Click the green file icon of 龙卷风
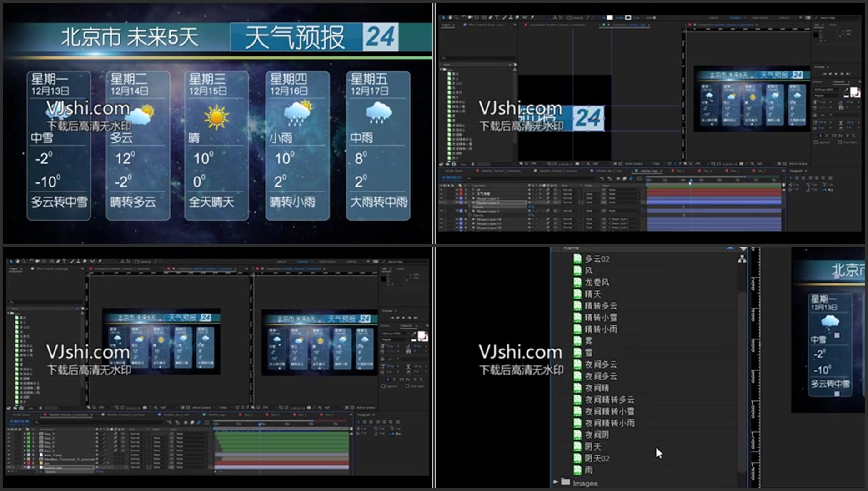Screen dimensions: 868x491 (x=577, y=282)
